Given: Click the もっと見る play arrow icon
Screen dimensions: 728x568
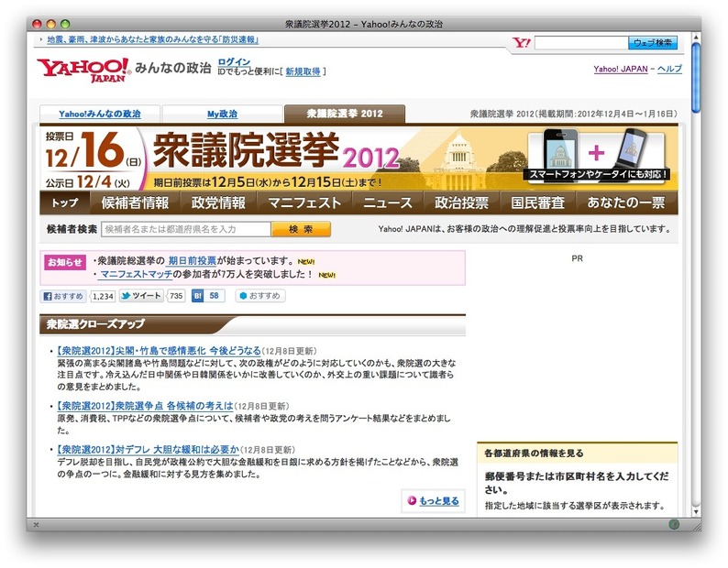Looking at the screenshot, I should (x=412, y=501).
